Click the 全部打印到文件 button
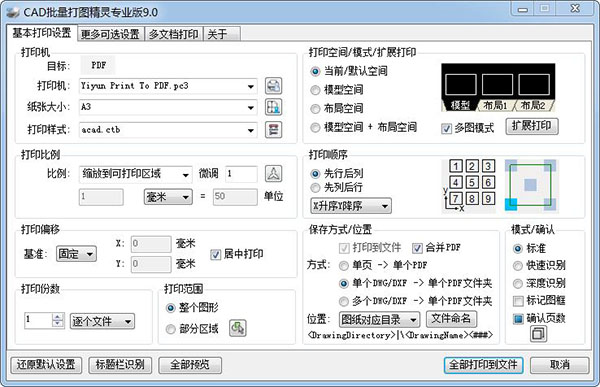This screenshot has height=387, width=600. (483, 365)
